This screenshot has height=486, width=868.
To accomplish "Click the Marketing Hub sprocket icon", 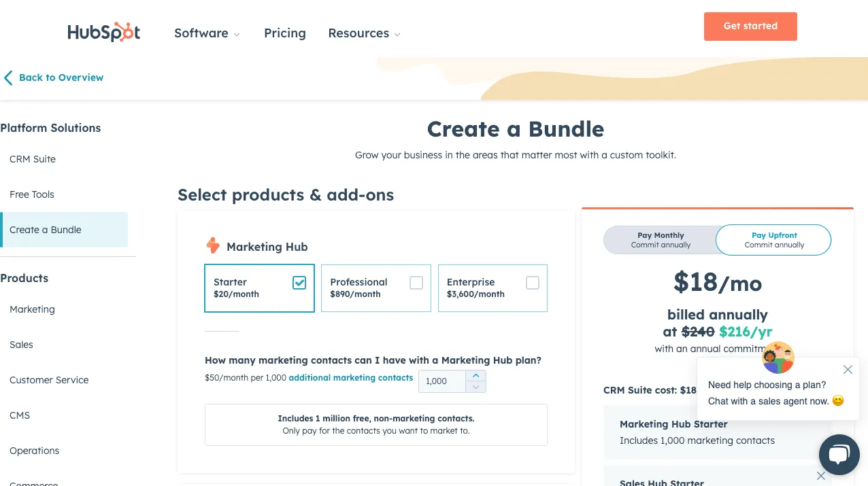I will click(x=213, y=246).
